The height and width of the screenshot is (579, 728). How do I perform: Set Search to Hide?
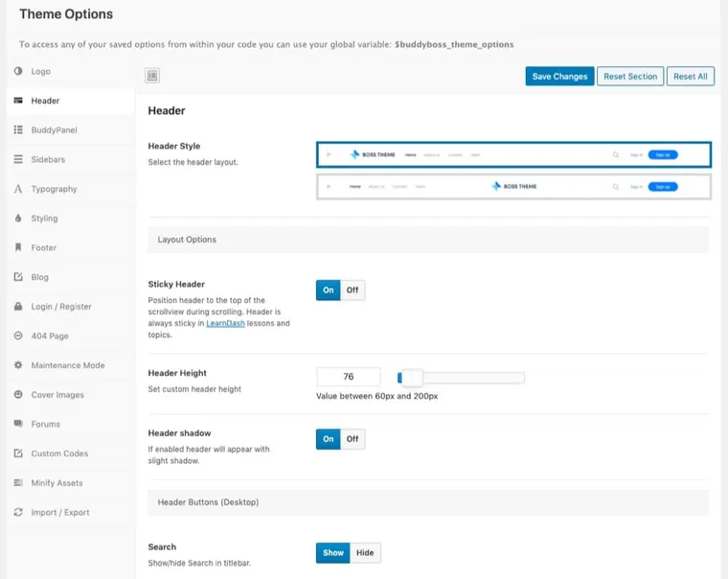365,552
